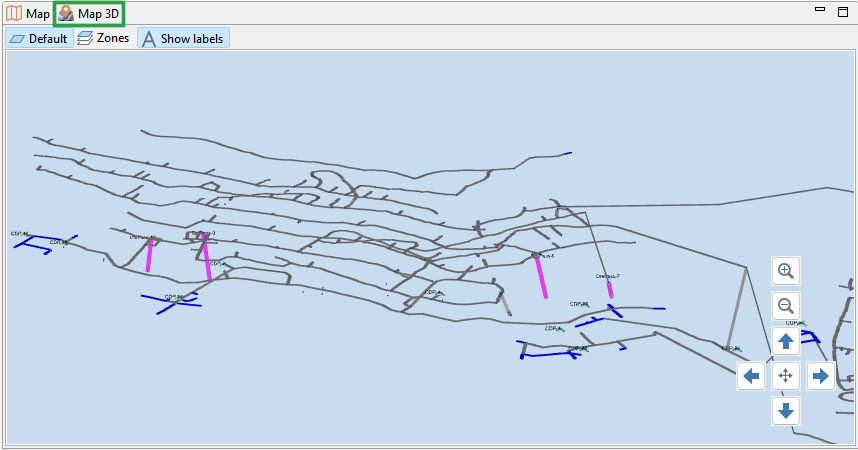This screenshot has width=858, height=450.
Task: Zoom out using the magnifier minus icon
Action: tap(786, 305)
